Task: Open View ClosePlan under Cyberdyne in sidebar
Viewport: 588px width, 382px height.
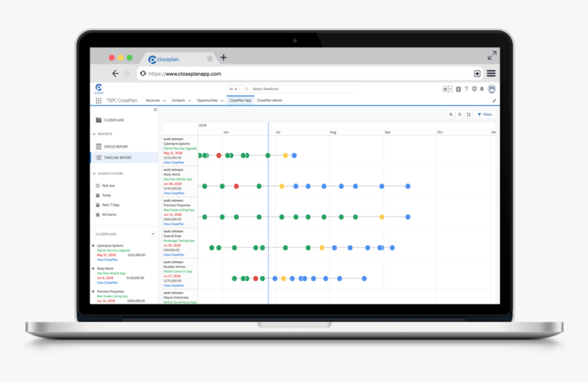Action: pyautogui.click(x=107, y=260)
